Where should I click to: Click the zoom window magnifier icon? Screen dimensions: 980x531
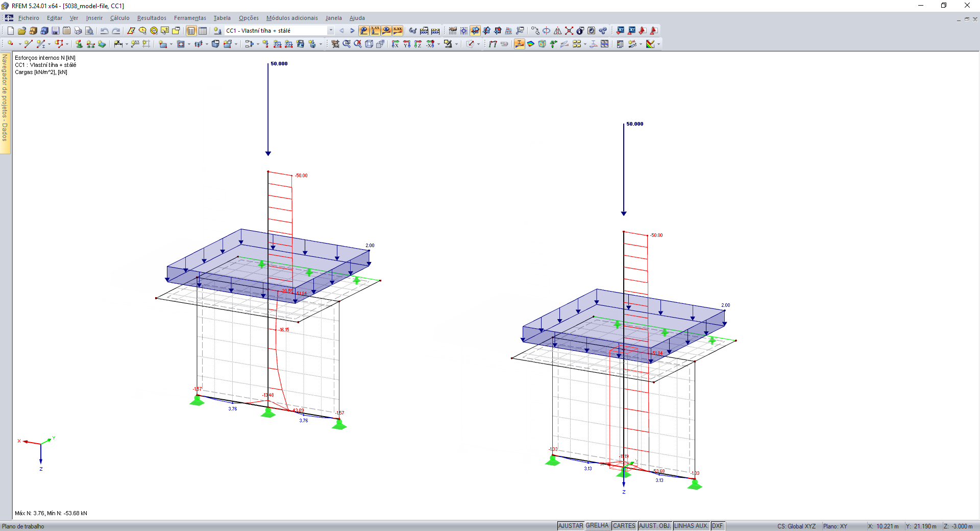pos(347,44)
